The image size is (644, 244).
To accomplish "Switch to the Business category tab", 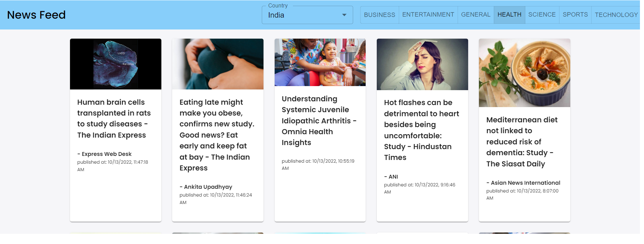I will (x=379, y=15).
